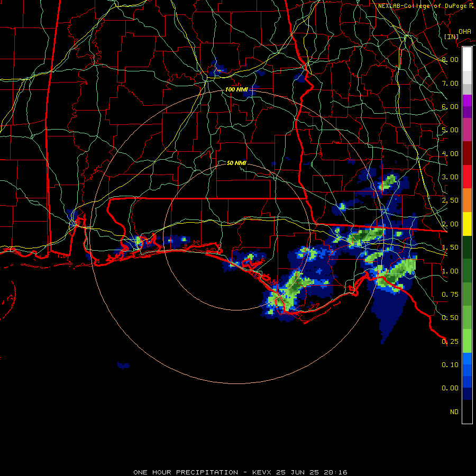Click the 100 NMI range ring label
This screenshot has width=476, height=476.
coord(236,89)
